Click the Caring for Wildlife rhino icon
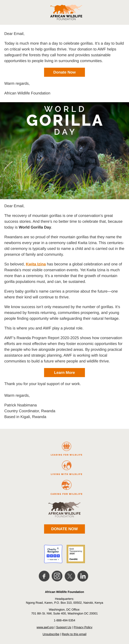 tap(66, 485)
